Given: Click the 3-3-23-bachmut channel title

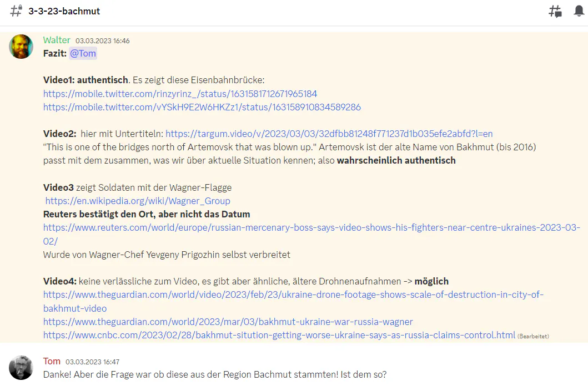Looking at the screenshot, I should pos(64,11).
